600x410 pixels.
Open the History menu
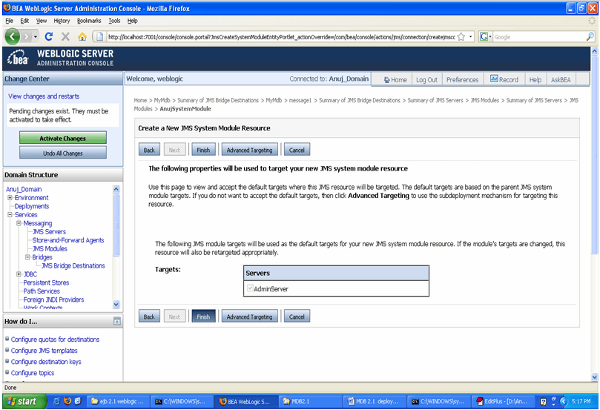coord(62,21)
